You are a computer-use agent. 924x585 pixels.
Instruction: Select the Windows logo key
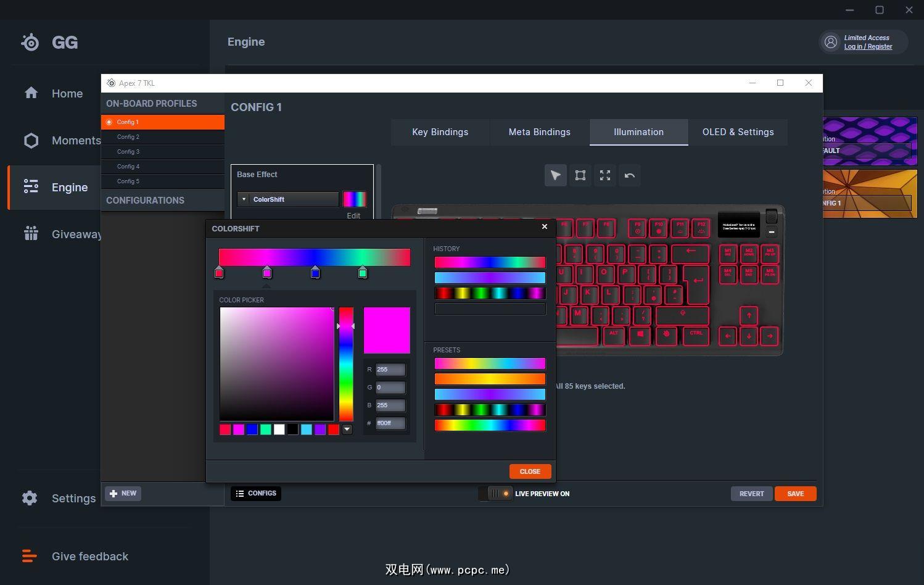pyautogui.click(x=640, y=336)
